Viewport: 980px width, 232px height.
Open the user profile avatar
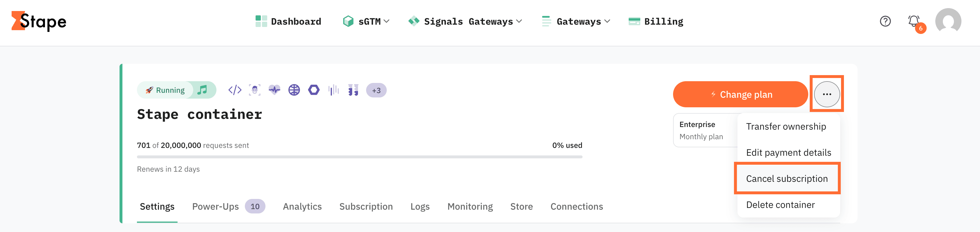(x=948, y=21)
